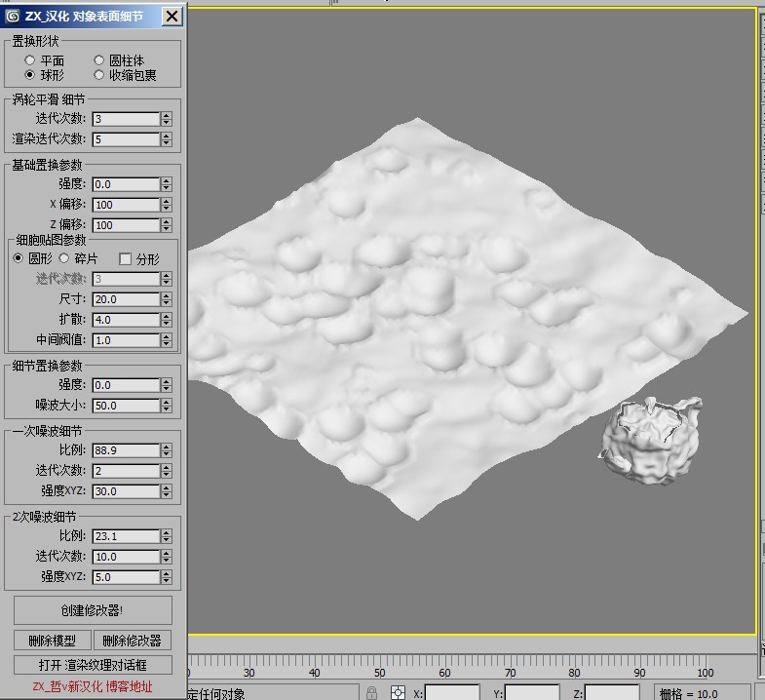The height and width of the screenshot is (700, 765).
Task: Enable the 分形 checkbox
Action: point(126,258)
